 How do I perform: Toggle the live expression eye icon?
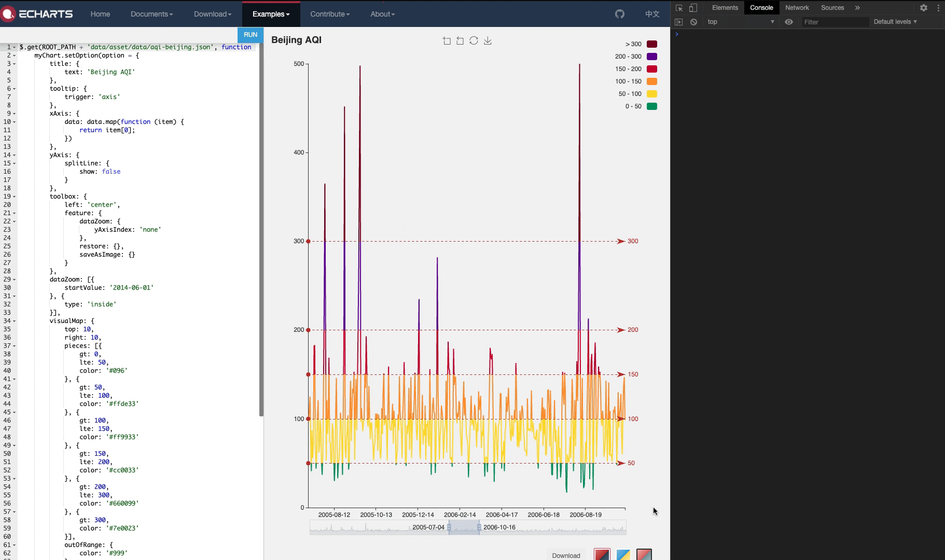[789, 22]
